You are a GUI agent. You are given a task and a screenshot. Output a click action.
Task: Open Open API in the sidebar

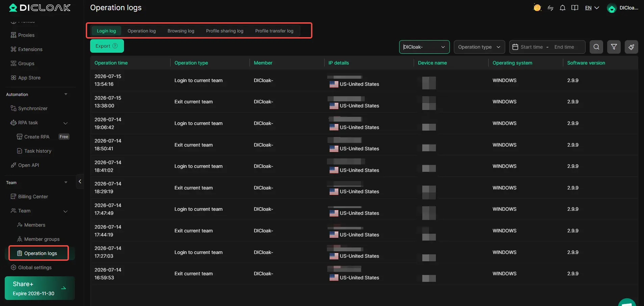(x=29, y=165)
